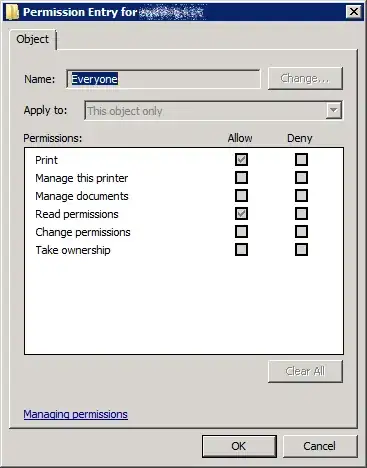Viewport: 367px width, 468px height.
Task: Check Deny for Manage this printer
Action: click(x=301, y=178)
